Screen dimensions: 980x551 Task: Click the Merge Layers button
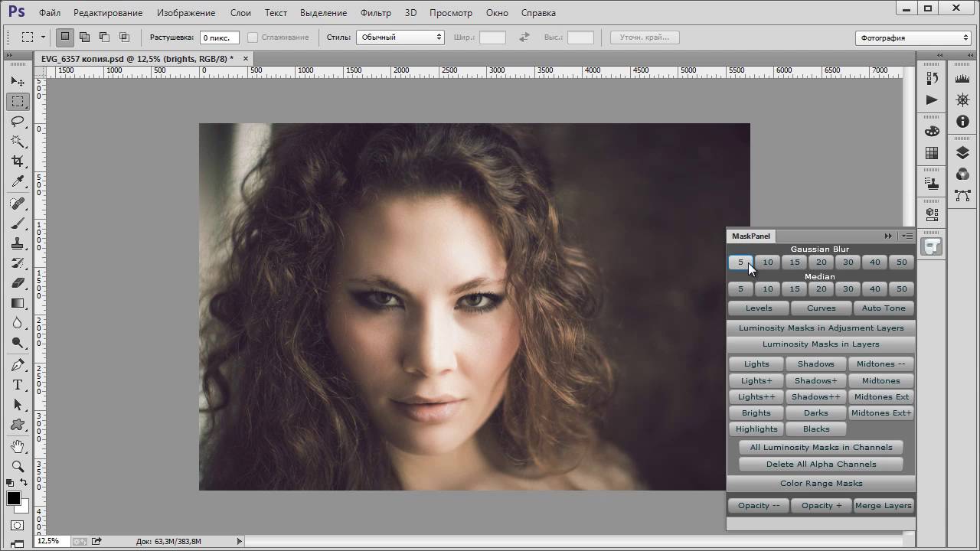(x=884, y=506)
